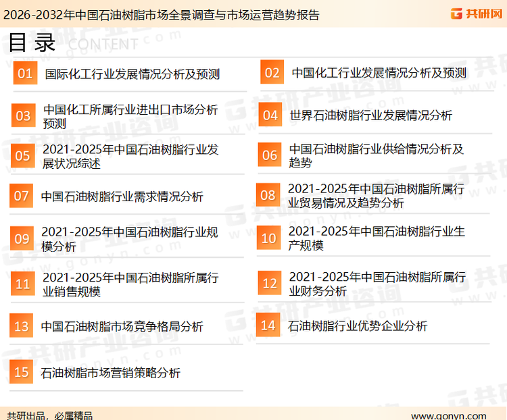Image resolution: width=507 pixels, height=420 pixels.
Task: Click the orange 11 number badge
Action: (x=22, y=284)
